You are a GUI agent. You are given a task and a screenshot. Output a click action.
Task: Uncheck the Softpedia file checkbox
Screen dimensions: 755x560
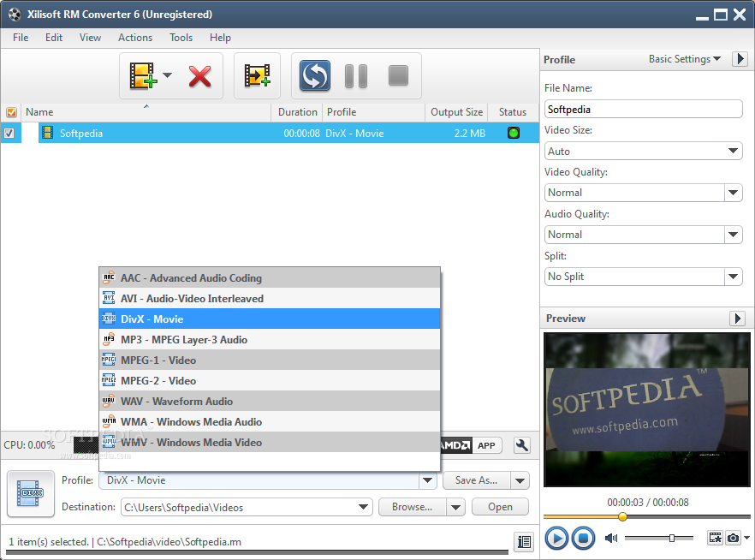9,133
